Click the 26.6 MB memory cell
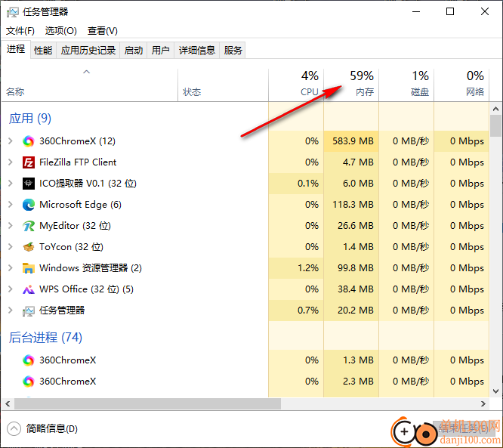The height and width of the screenshot is (448, 503). [x=351, y=226]
